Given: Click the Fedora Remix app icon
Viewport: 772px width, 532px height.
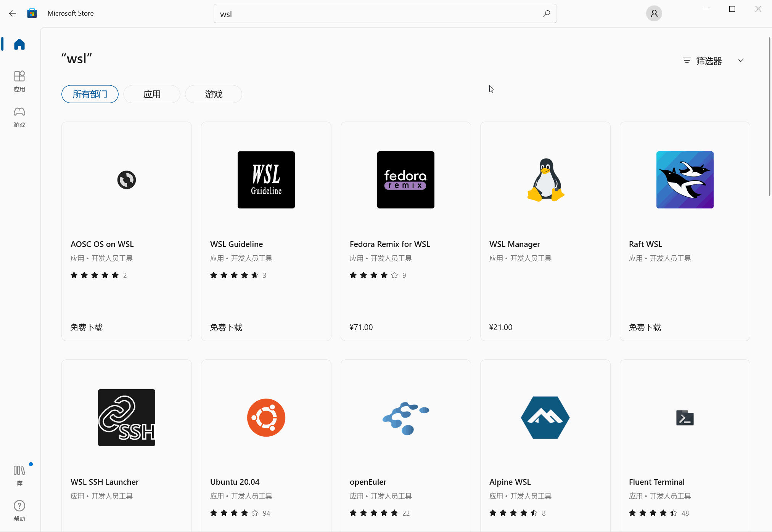Looking at the screenshot, I should (405, 180).
